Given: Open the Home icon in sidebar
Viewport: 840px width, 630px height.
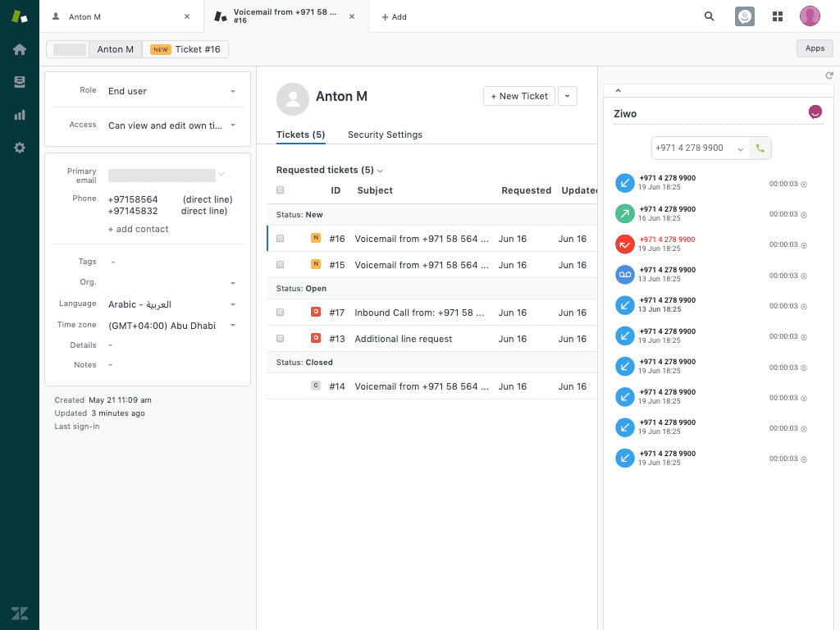Looking at the screenshot, I should [20, 49].
